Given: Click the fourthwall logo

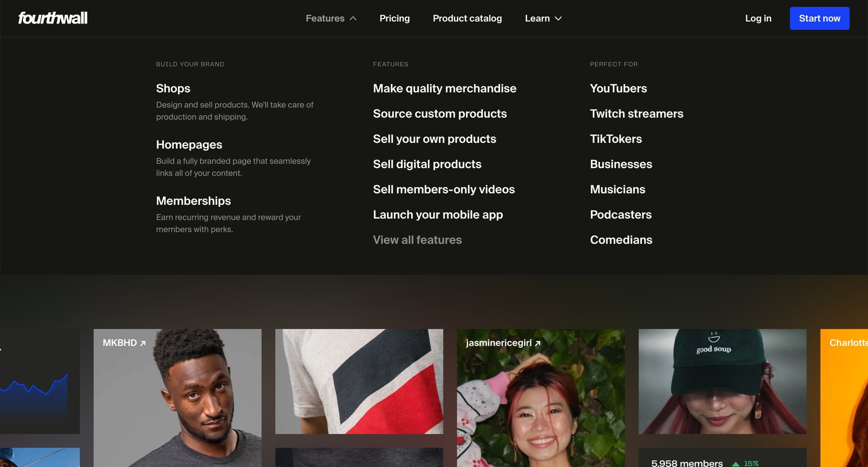Looking at the screenshot, I should (x=53, y=18).
